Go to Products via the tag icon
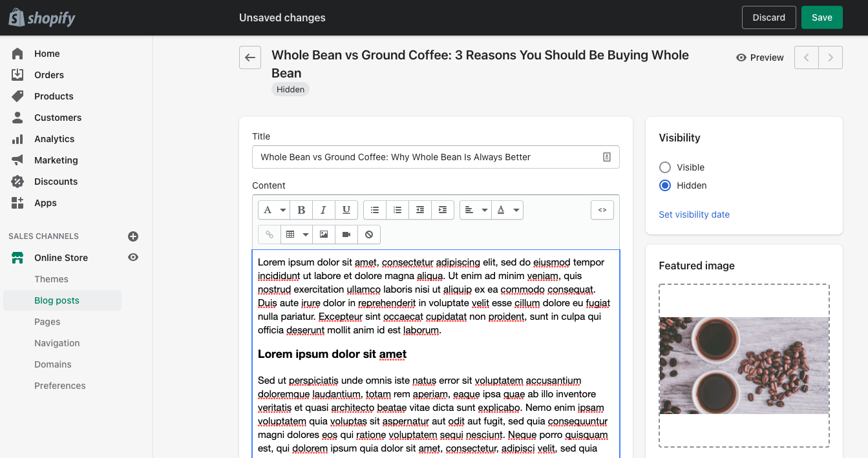This screenshot has width=868, height=458. pos(17,96)
